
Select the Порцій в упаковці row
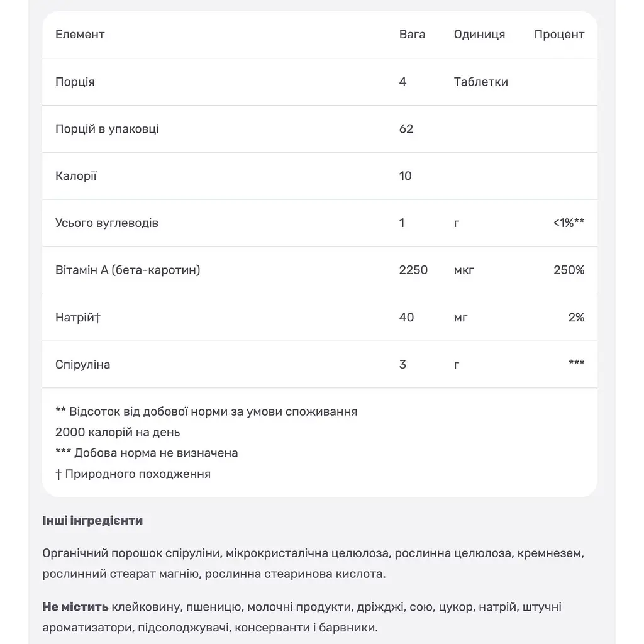tap(319, 129)
